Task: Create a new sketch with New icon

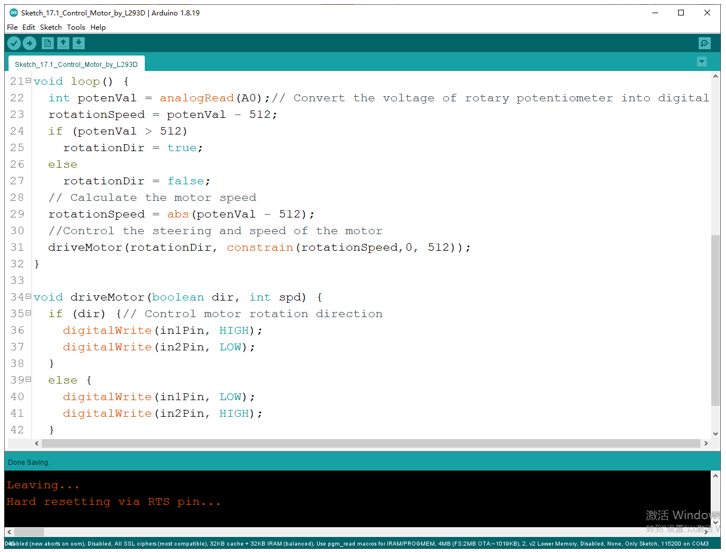Action: coord(48,44)
